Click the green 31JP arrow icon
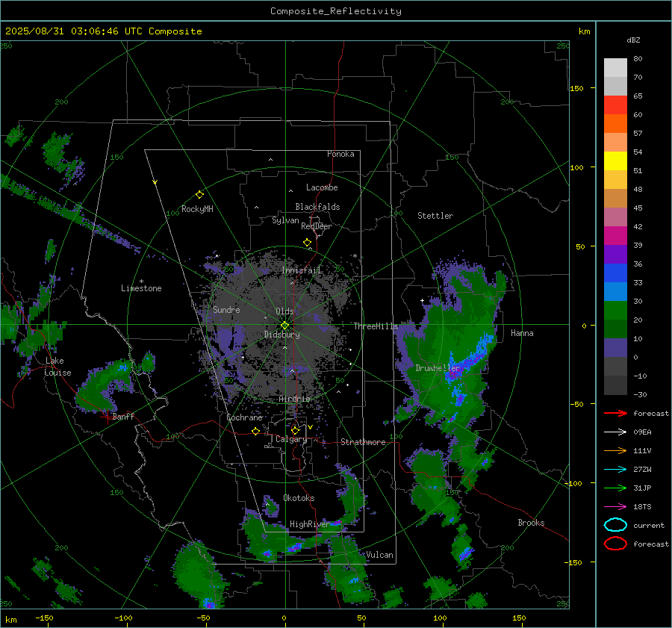The width and height of the screenshot is (672, 628). [x=615, y=488]
